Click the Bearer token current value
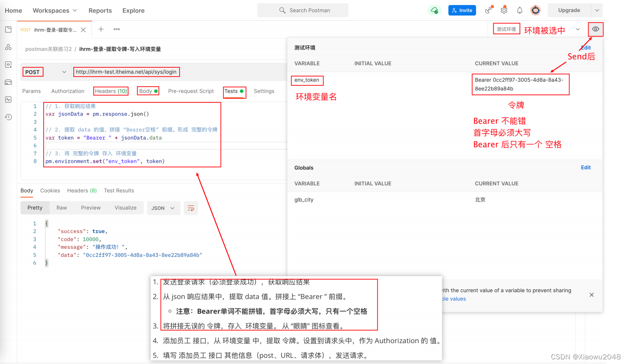The image size is (628, 364). 519,84
